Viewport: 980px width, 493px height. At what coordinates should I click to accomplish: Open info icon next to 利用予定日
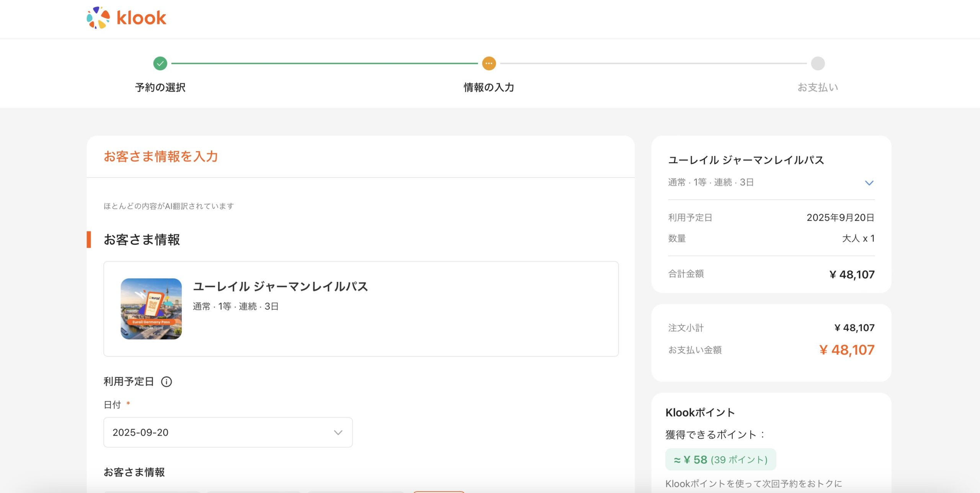tap(167, 382)
